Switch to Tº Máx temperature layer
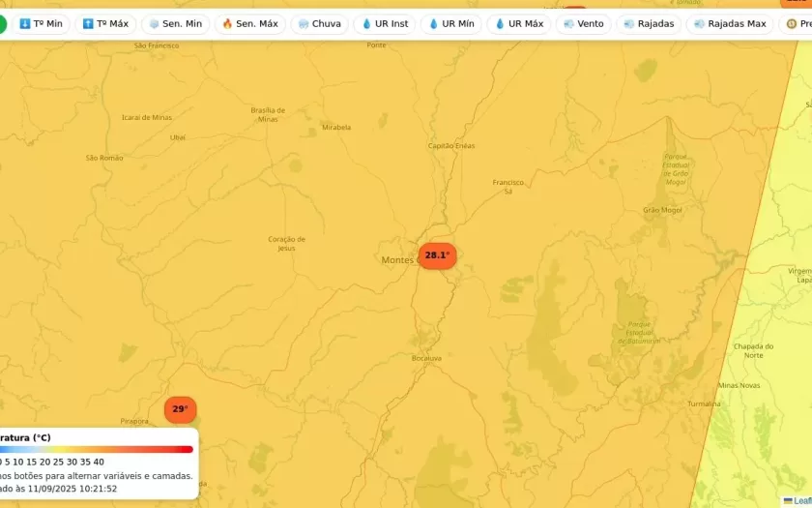The width and height of the screenshot is (812, 508). pos(105,24)
